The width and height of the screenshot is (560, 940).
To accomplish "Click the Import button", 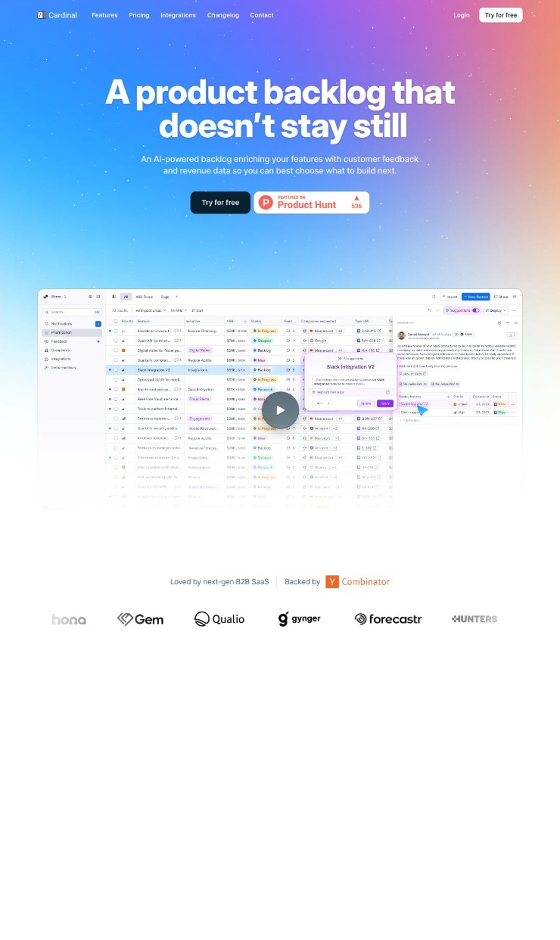I will pos(450,297).
